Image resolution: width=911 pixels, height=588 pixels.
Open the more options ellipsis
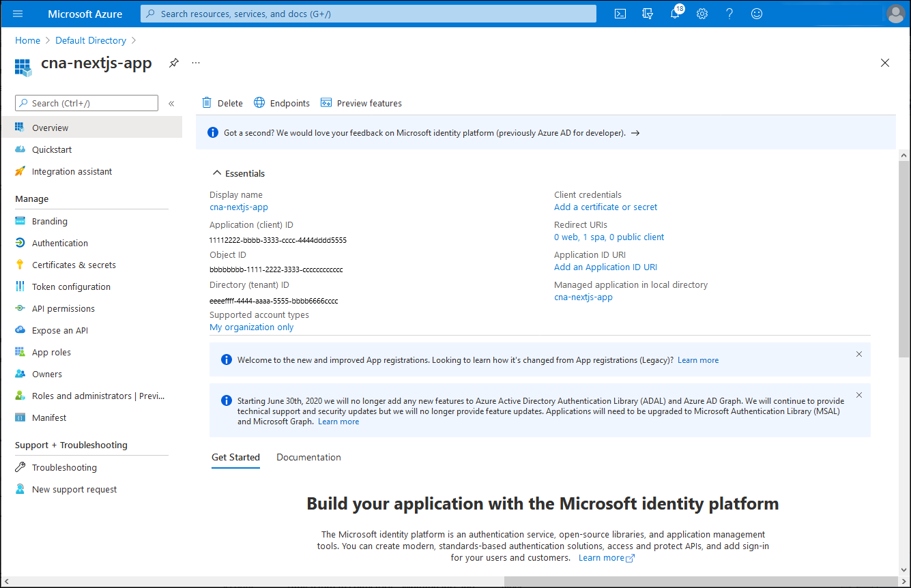196,63
